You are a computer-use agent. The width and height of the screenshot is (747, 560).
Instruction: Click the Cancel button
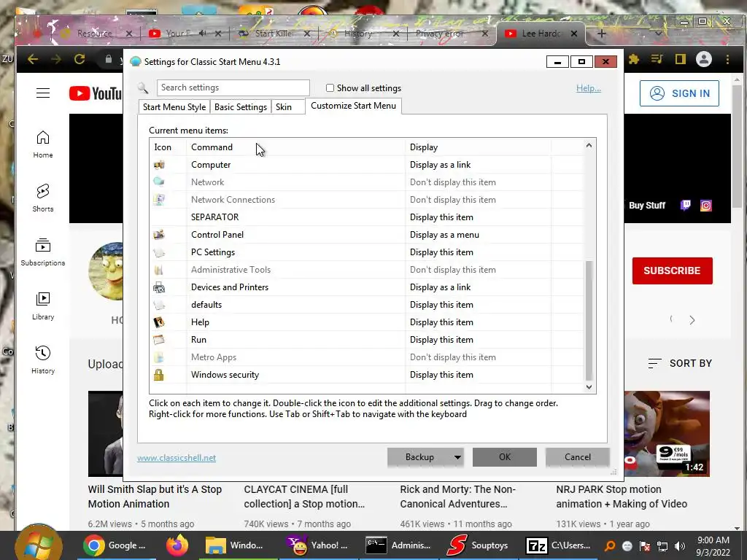(x=578, y=457)
